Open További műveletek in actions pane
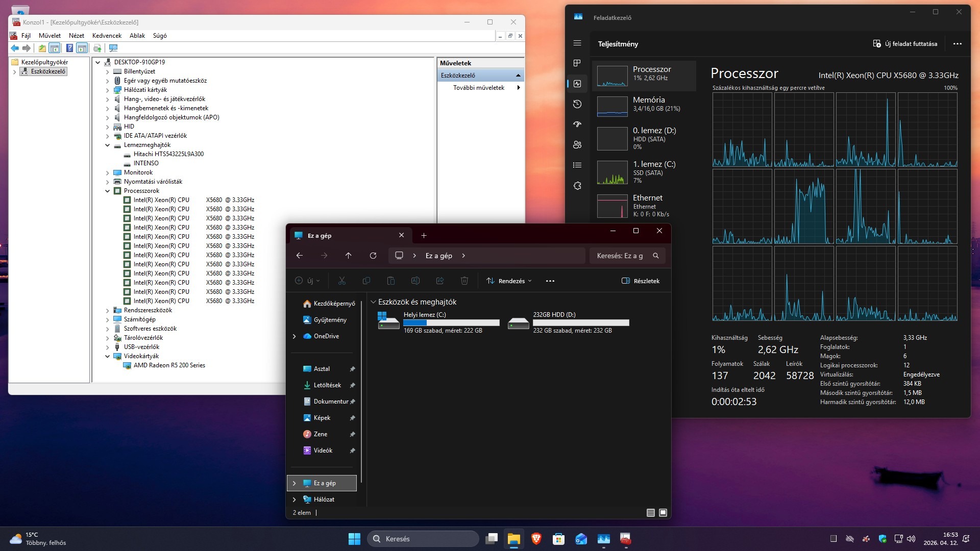The image size is (980, 551). click(x=479, y=88)
